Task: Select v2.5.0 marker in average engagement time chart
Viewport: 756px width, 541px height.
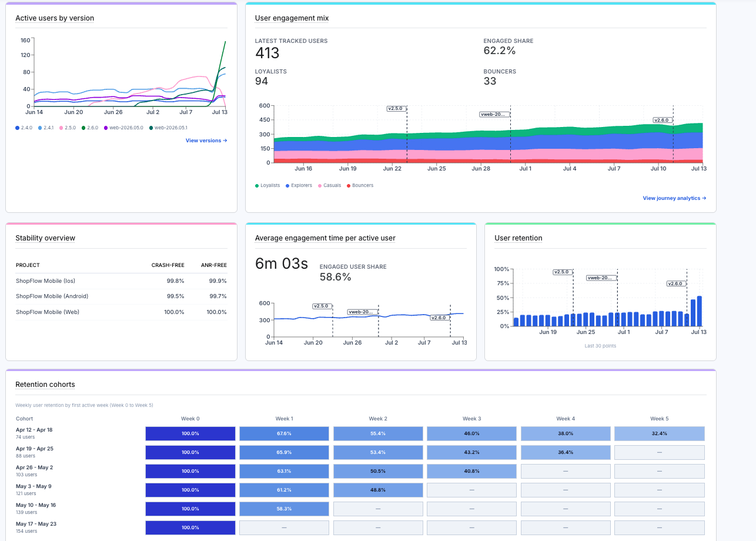Action: click(x=322, y=306)
